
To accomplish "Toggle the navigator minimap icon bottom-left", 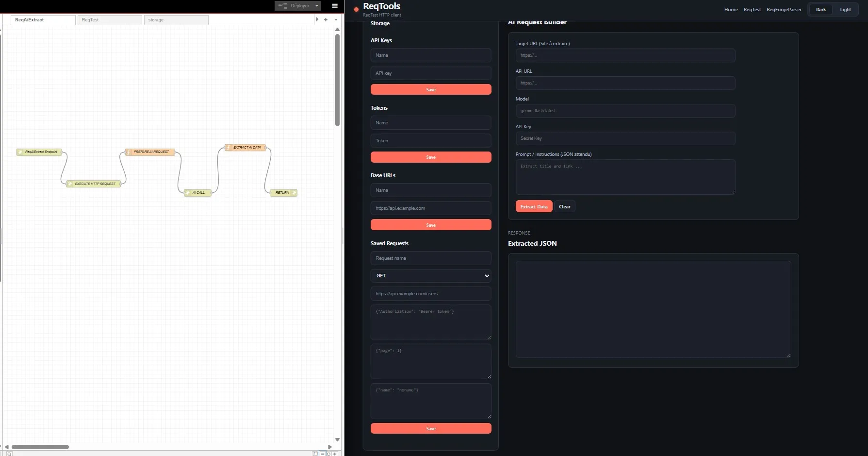I will (315, 454).
